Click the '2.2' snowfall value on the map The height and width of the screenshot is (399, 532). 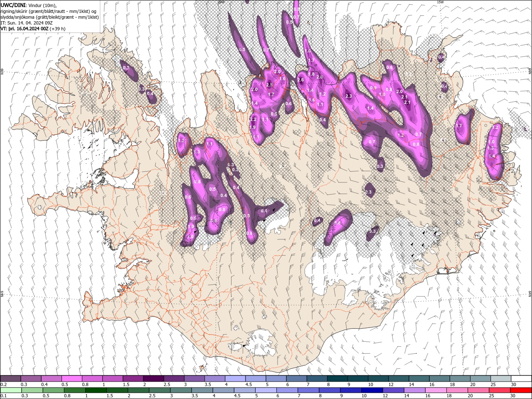point(253,119)
